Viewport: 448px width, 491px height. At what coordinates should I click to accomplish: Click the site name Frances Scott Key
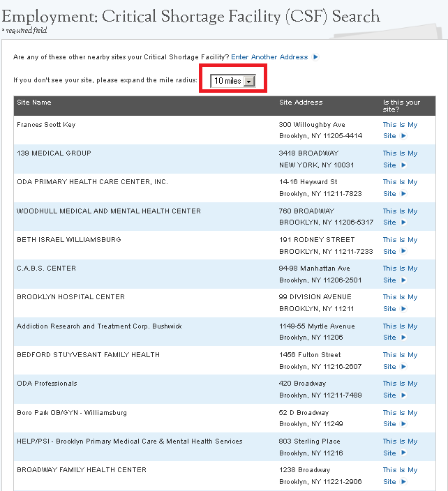pos(46,125)
